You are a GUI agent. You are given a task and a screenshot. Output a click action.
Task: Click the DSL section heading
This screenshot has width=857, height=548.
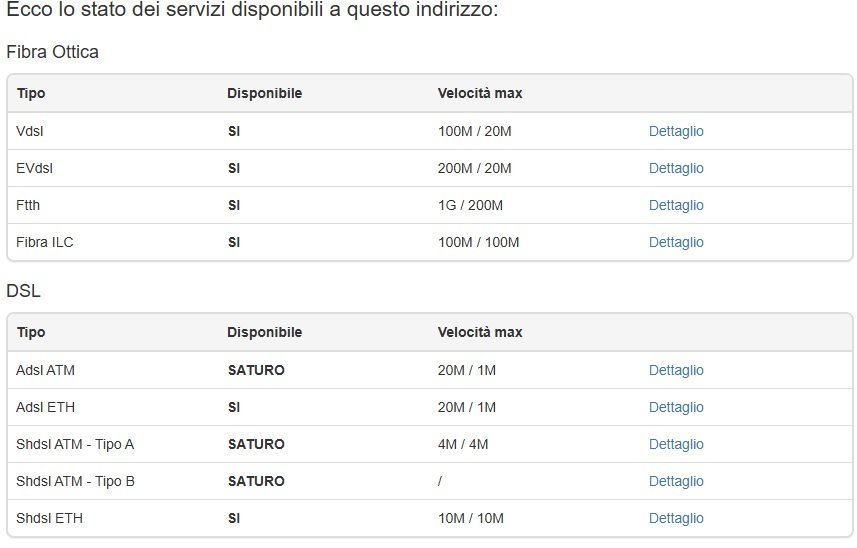(23, 291)
